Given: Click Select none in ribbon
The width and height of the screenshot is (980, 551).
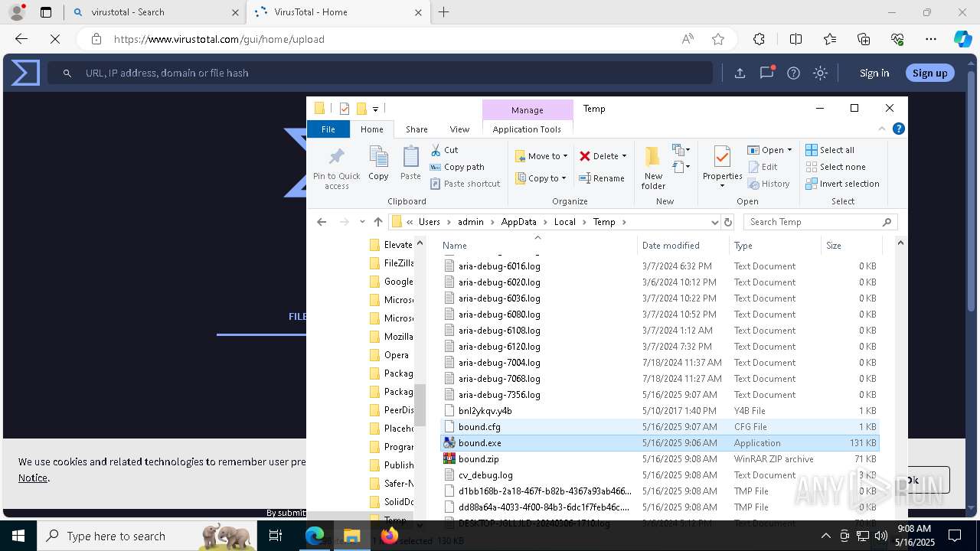Looking at the screenshot, I should tap(835, 167).
